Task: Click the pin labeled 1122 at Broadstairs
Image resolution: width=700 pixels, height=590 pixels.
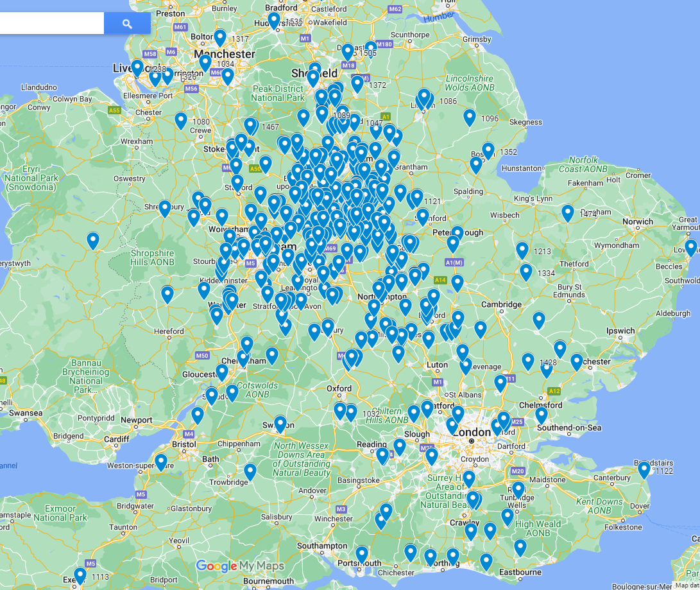Action: click(x=644, y=471)
